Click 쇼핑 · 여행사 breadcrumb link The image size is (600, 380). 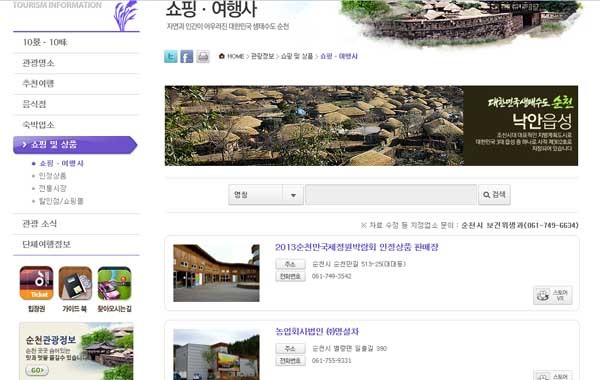tap(339, 56)
